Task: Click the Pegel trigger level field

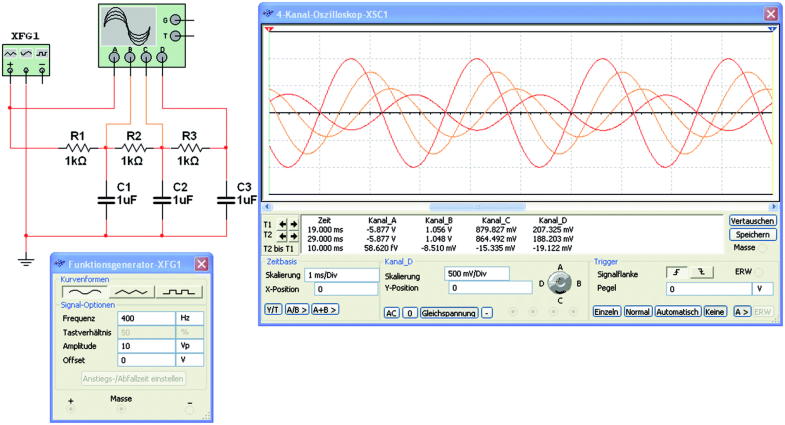Action: click(709, 289)
